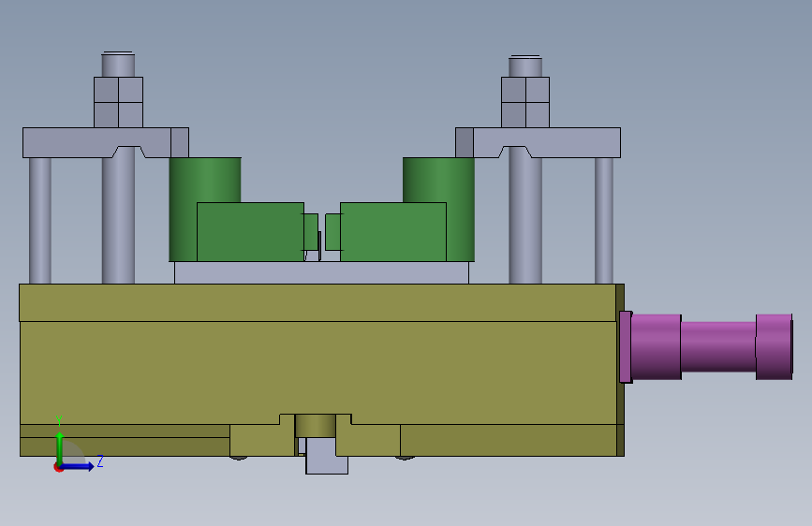Image resolution: width=812 pixels, height=526 pixels.
Task: Click the blue Z axis arrow of the triad
Action: pyautogui.click(x=78, y=466)
